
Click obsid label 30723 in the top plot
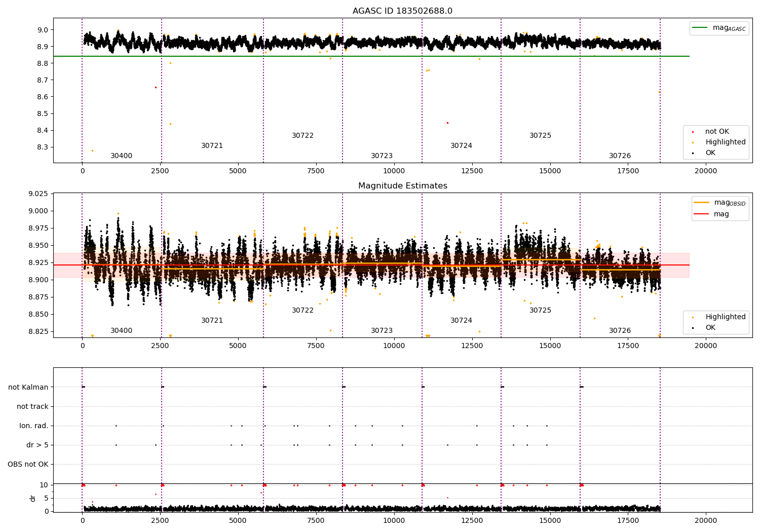[x=382, y=156]
